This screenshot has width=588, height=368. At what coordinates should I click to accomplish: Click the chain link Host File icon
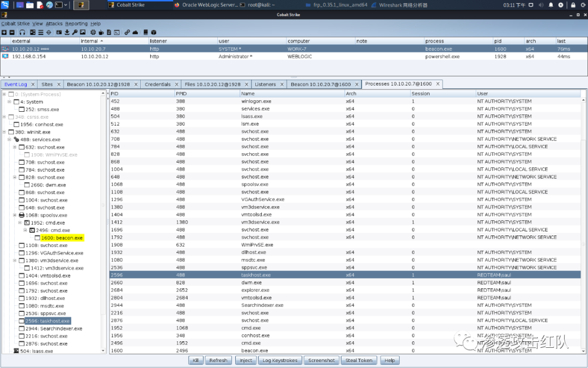point(127,32)
